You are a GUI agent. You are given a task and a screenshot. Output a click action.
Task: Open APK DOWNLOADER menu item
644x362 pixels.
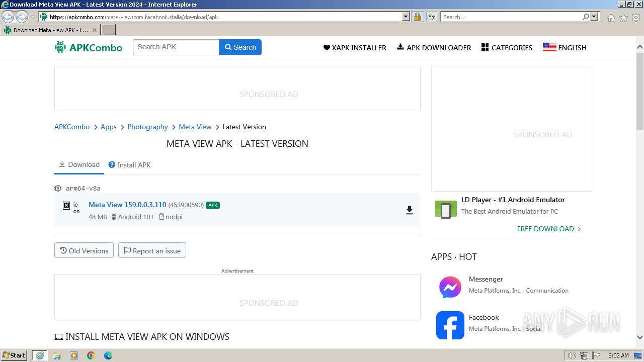[x=434, y=48]
